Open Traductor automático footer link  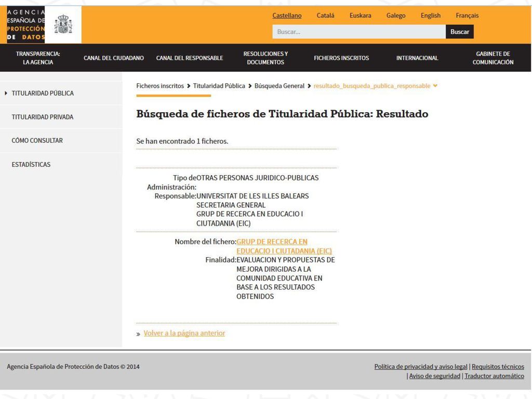[495, 376]
